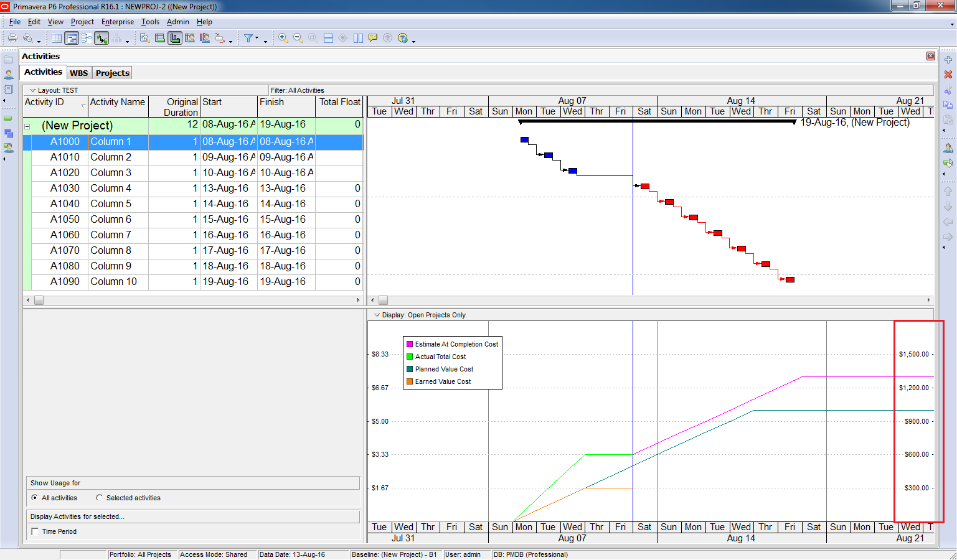Click the green plus Add icon
Viewport: 957px width, 560px height.
click(x=948, y=60)
